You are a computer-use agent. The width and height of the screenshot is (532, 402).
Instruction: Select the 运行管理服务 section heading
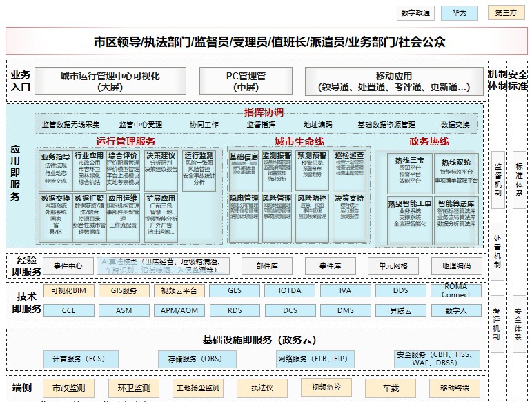click(x=126, y=141)
